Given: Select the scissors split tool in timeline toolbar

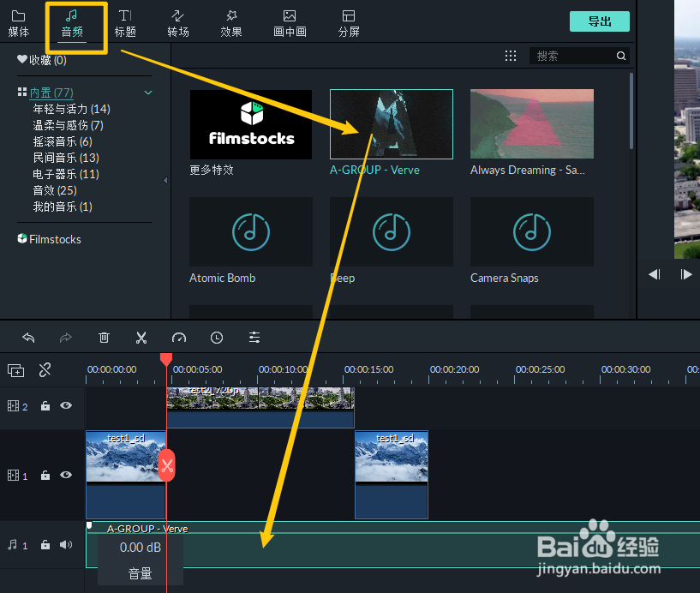Looking at the screenshot, I should (141, 338).
